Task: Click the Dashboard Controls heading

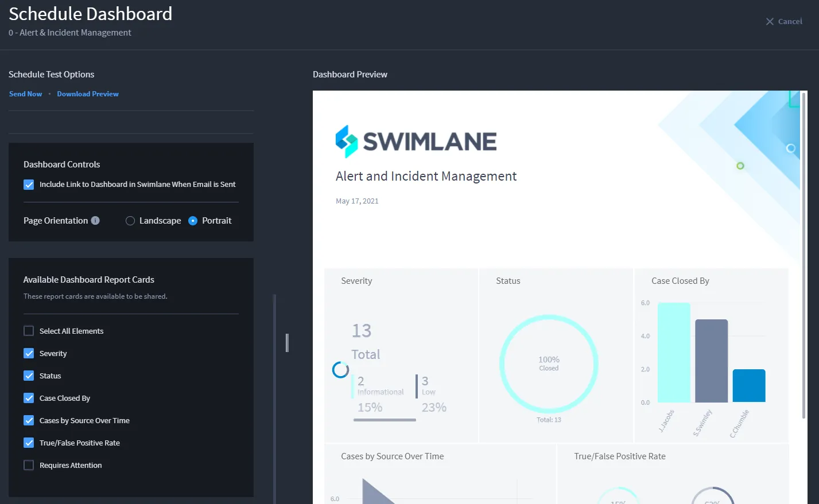Action: (x=62, y=165)
